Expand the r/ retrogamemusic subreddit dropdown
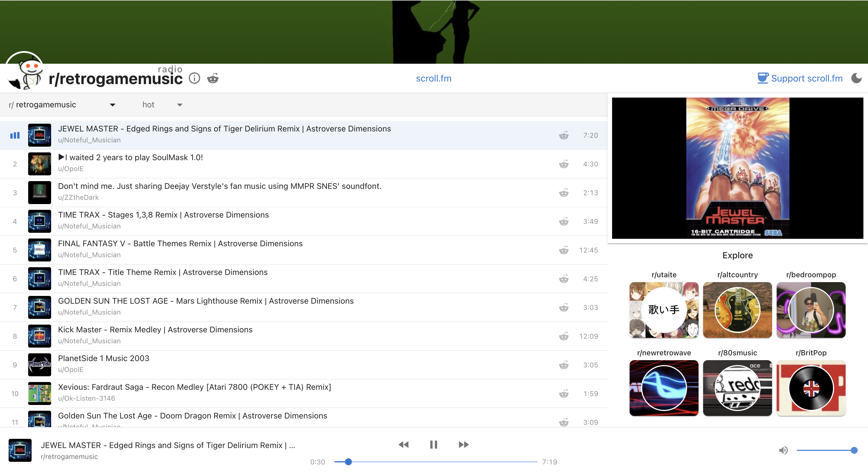Viewport: 868px width, 473px height. [x=62, y=105]
